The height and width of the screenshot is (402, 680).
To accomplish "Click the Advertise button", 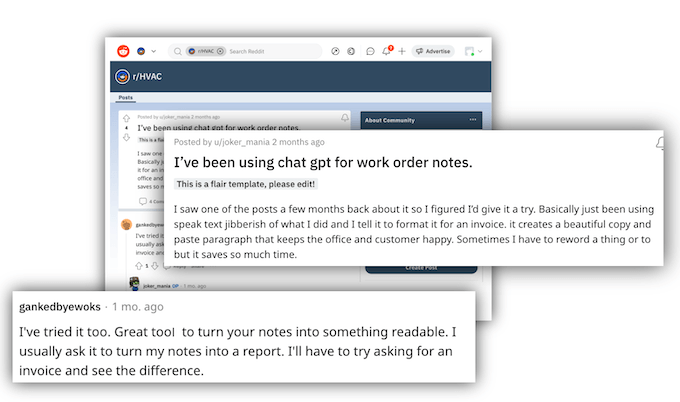I will point(433,51).
